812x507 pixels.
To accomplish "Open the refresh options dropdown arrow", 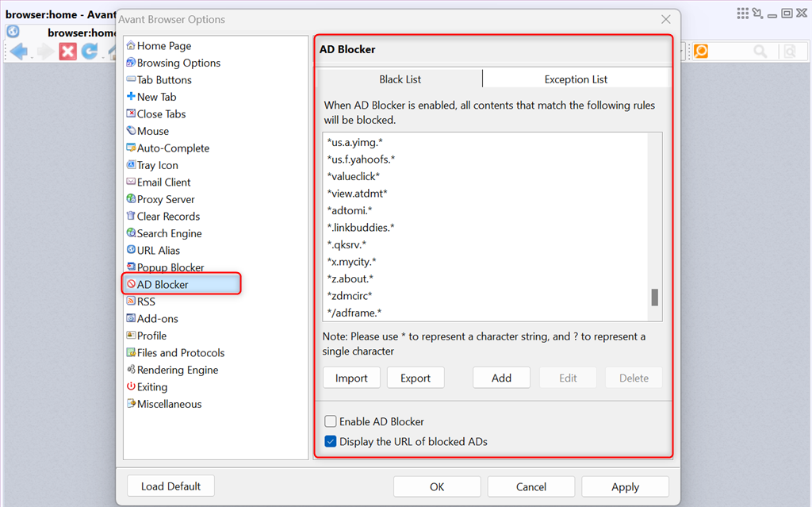I will [x=101, y=56].
